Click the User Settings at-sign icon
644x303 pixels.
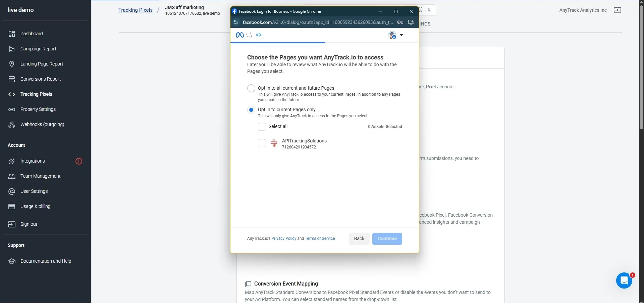click(12, 191)
